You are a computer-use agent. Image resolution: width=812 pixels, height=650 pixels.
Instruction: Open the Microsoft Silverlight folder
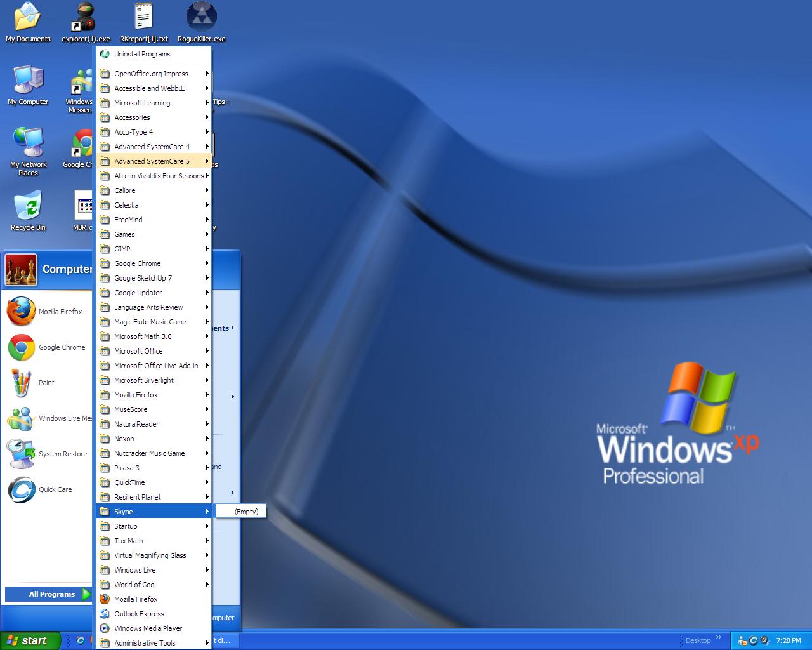[154, 380]
